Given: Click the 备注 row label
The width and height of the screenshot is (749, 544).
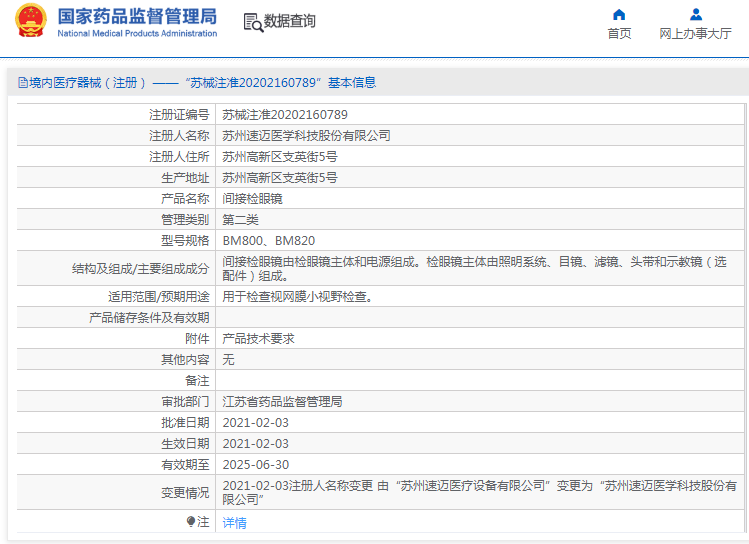Looking at the screenshot, I should pyautogui.click(x=197, y=381).
